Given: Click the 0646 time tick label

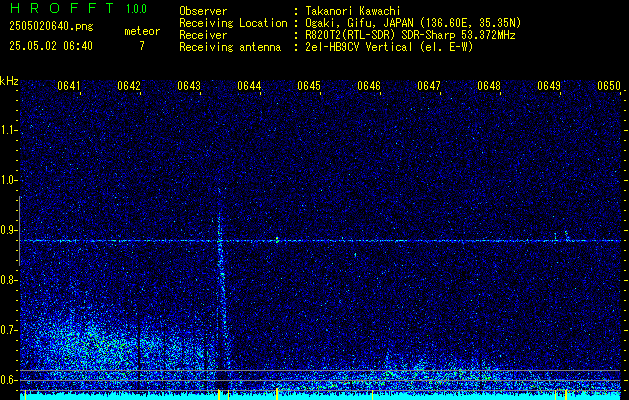Looking at the screenshot, I should [369, 86].
